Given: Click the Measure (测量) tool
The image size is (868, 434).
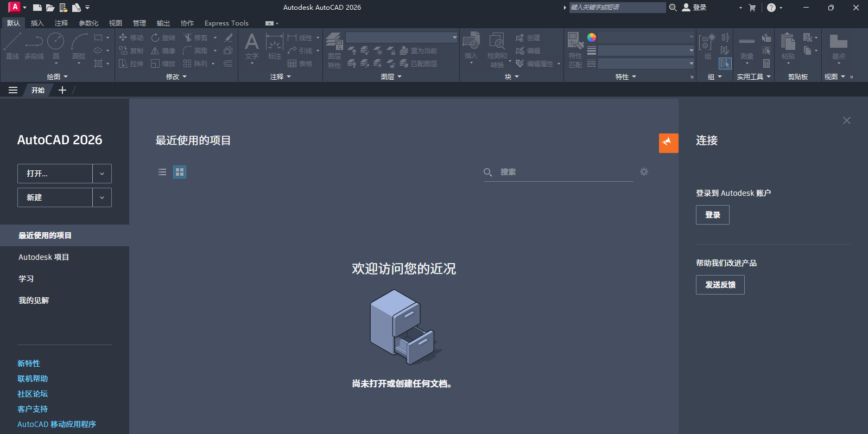Looking at the screenshot, I should point(747,48).
